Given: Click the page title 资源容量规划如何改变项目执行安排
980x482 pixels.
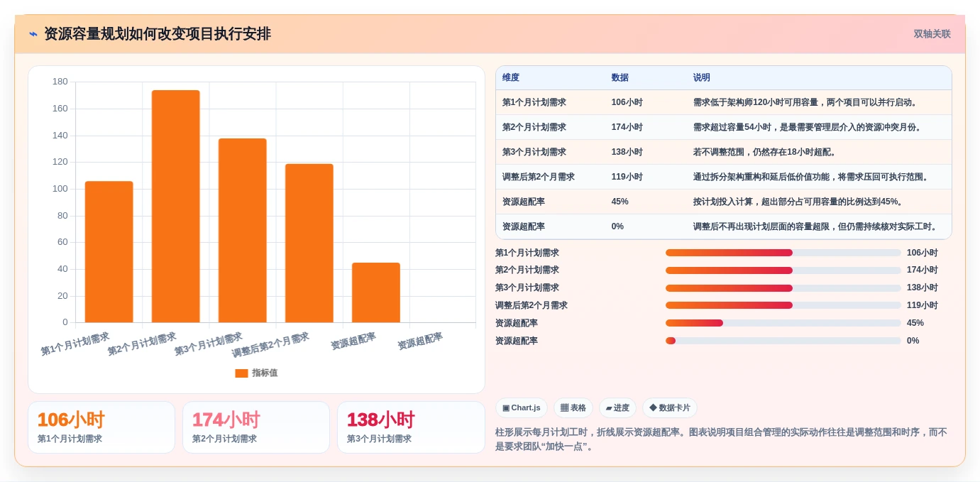Looking at the screenshot, I should tap(158, 34).
